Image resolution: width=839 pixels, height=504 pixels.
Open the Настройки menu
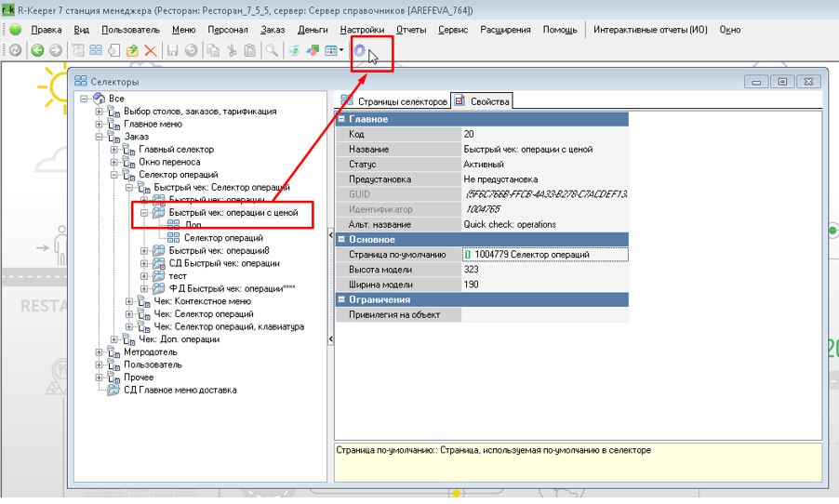point(362,30)
